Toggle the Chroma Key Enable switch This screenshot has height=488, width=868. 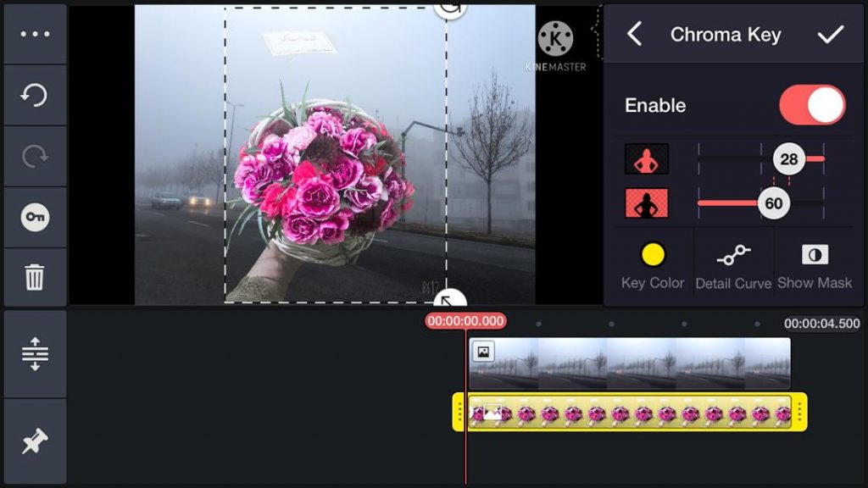tap(812, 105)
